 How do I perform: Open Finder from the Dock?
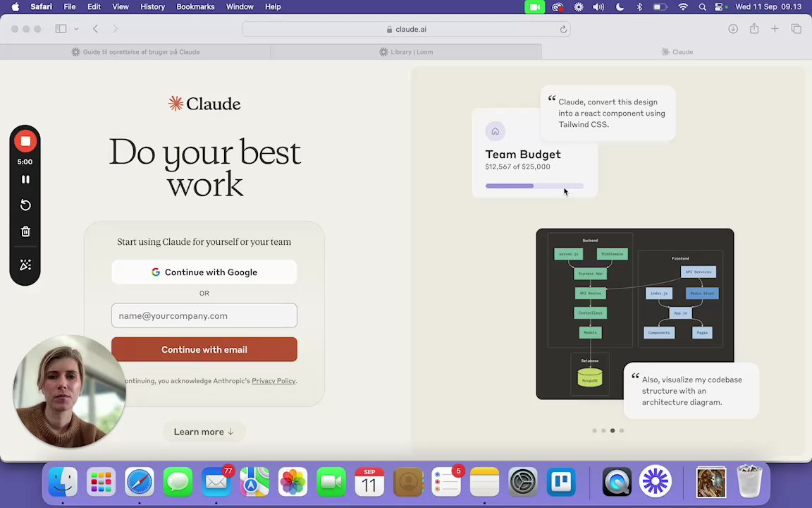pos(63,482)
